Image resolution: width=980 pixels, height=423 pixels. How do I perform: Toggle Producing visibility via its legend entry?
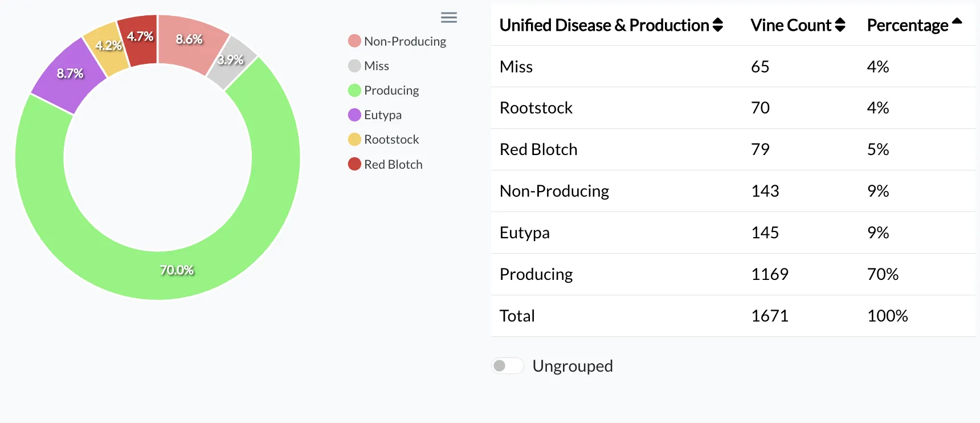tap(391, 90)
